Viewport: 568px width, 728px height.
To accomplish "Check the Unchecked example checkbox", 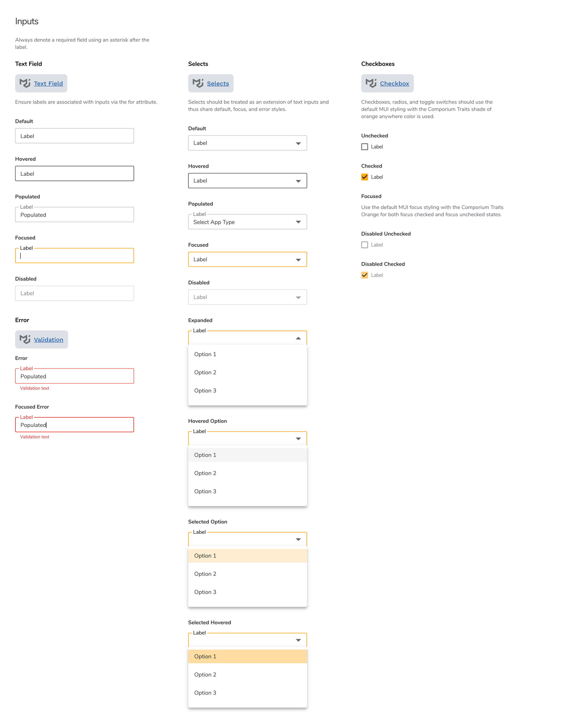I will 364,147.
